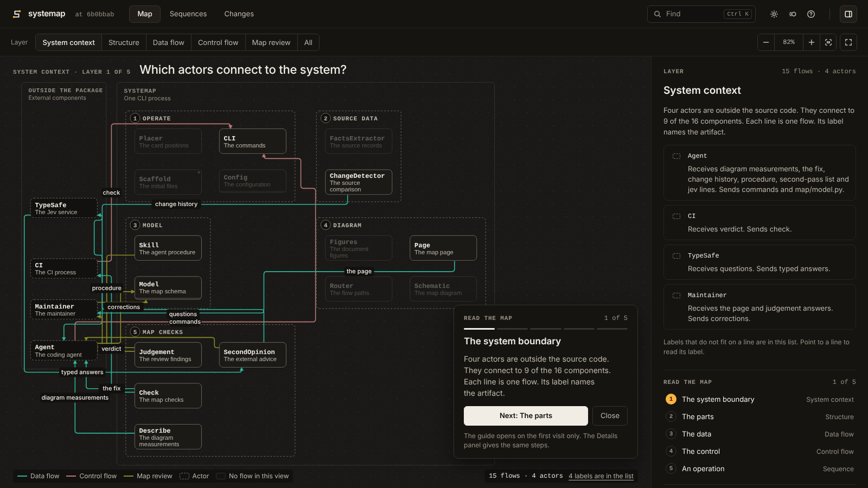Image resolution: width=868 pixels, height=488 pixels.
Task: Click the 82% zoom level
Action: click(789, 42)
